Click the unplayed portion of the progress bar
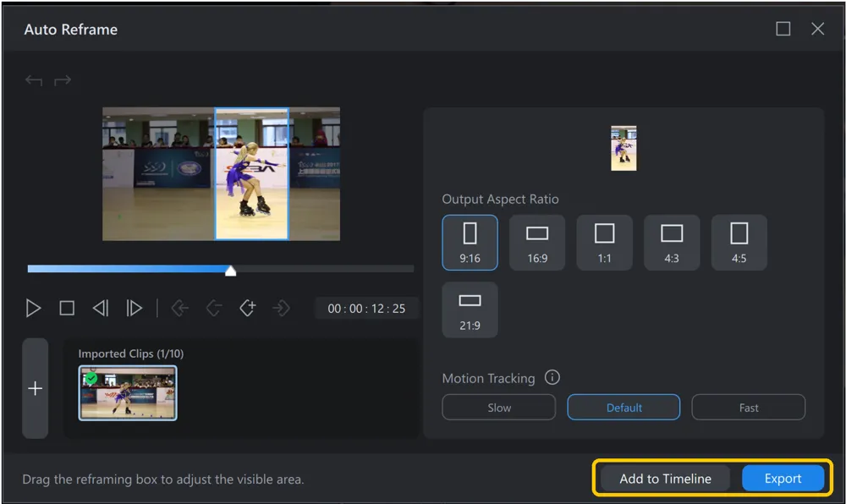846x504 pixels. (x=325, y=268)
